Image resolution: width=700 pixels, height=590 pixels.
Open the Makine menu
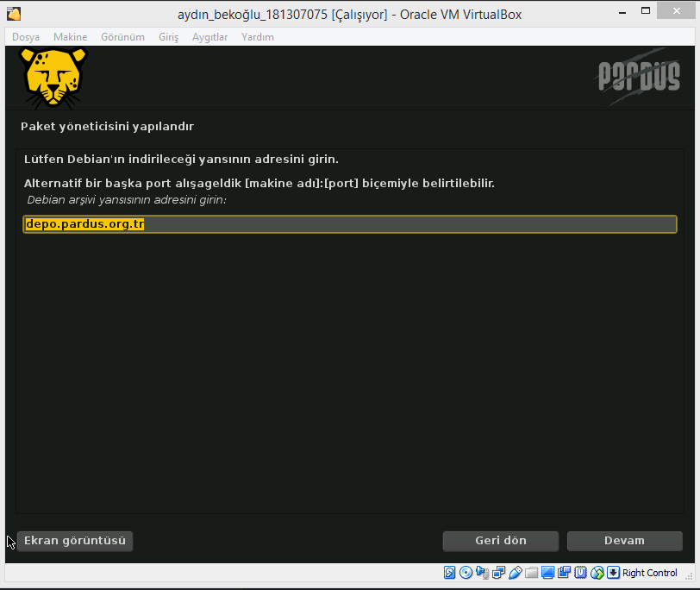pos(70,37)
